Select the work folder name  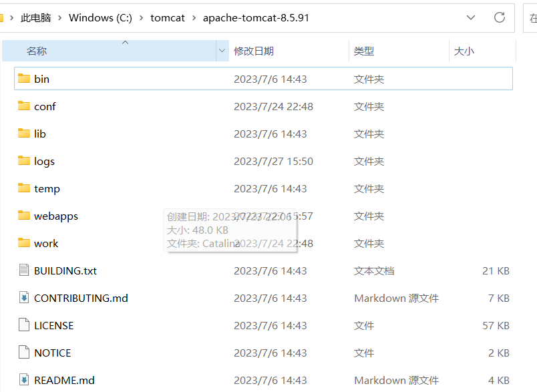coord(46,244)
